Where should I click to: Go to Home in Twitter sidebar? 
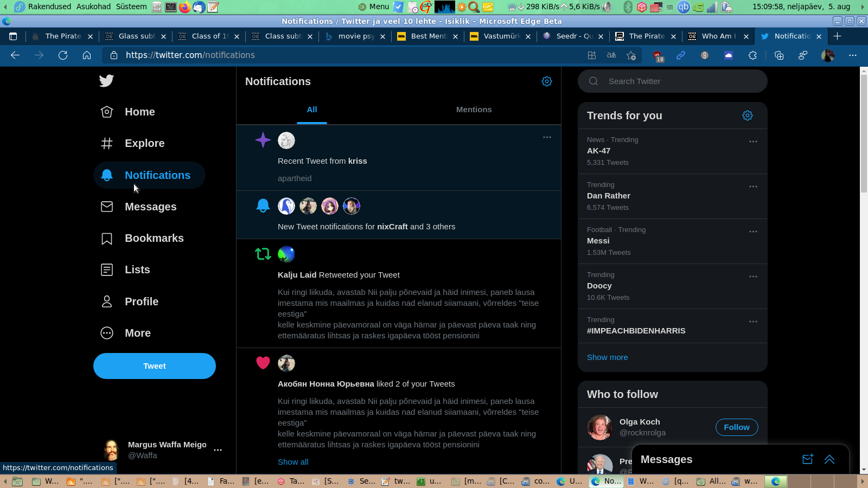tap(128, 112)
